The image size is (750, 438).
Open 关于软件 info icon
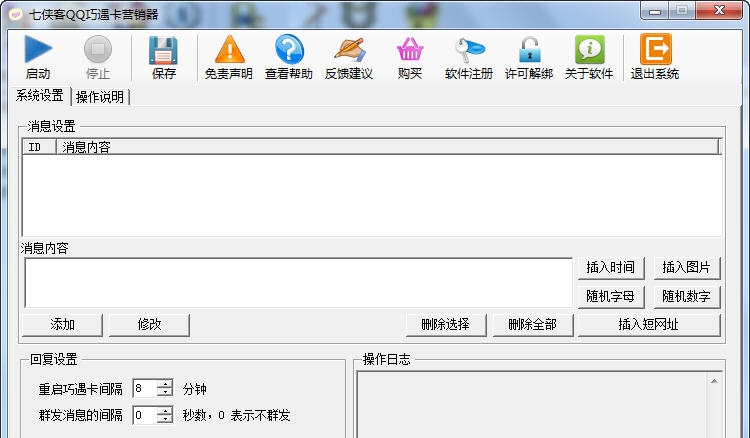pyautogui.click(x=589, y=49)
